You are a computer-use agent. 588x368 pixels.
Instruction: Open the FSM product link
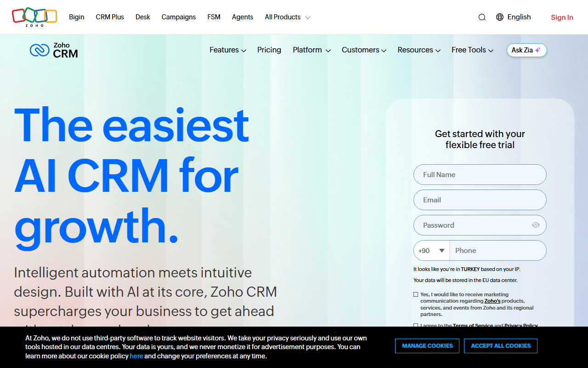[x=214, y=17]
